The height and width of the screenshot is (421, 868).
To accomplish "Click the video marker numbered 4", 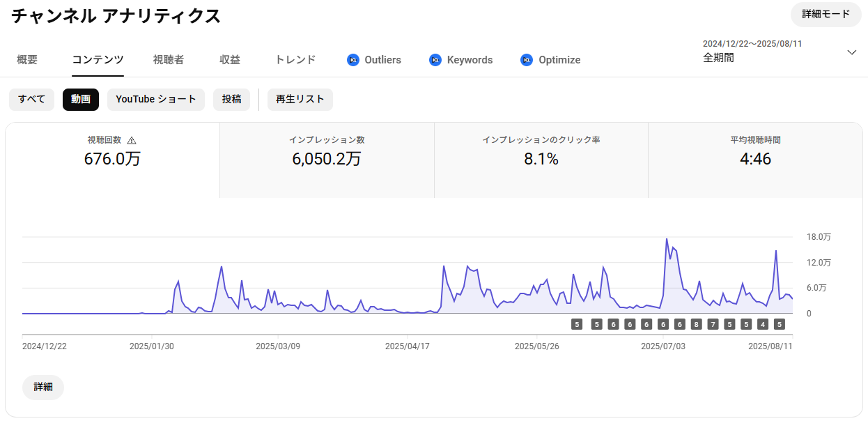I will pyautogui.click(x=763, y=324).
